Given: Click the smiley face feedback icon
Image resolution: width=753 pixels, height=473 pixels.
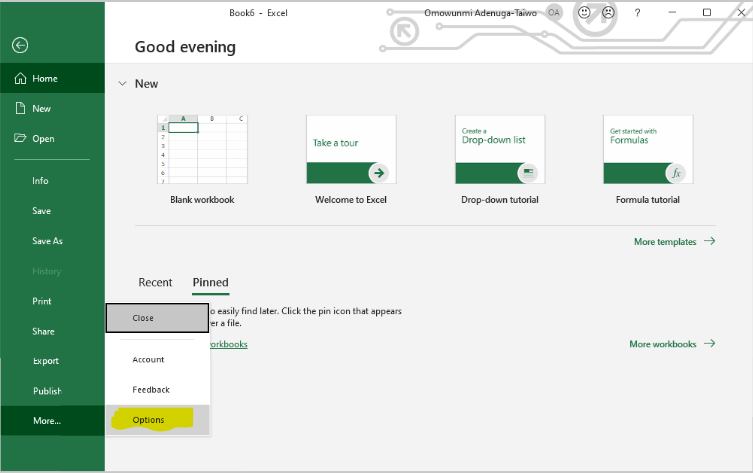Looking at the screenshot, I should tap(584, 12).
